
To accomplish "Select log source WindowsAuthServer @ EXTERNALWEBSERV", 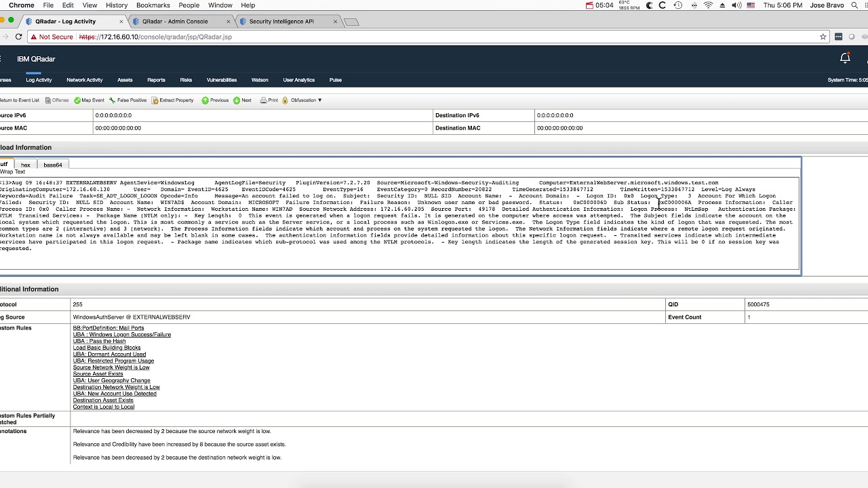I will (132, 317).
